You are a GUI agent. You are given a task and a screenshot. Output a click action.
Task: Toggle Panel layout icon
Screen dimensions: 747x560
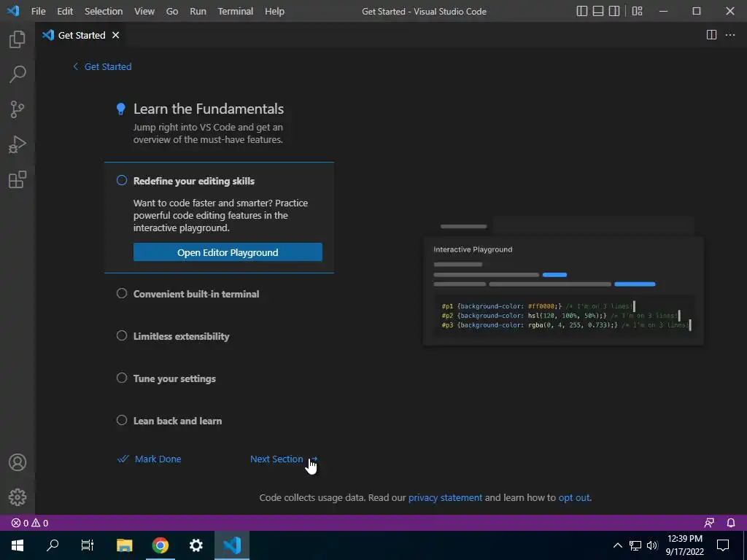point(598,11)
